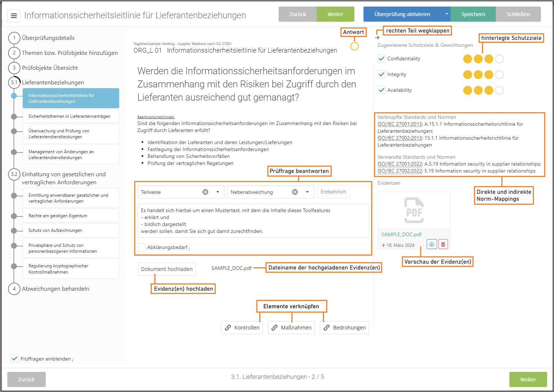Clear the Nebenabweichung selection

coord(295,192)
